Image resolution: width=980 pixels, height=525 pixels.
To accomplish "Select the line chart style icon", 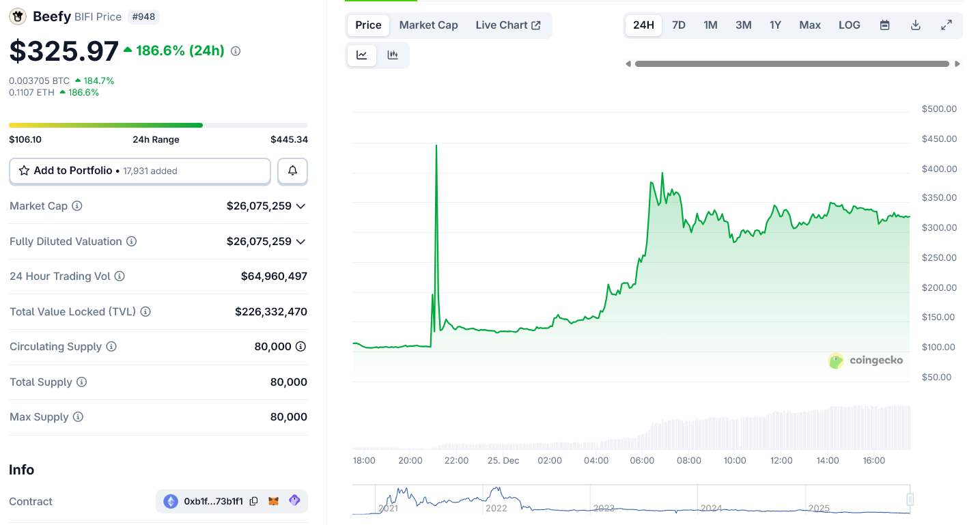I will tap(361, 55).
